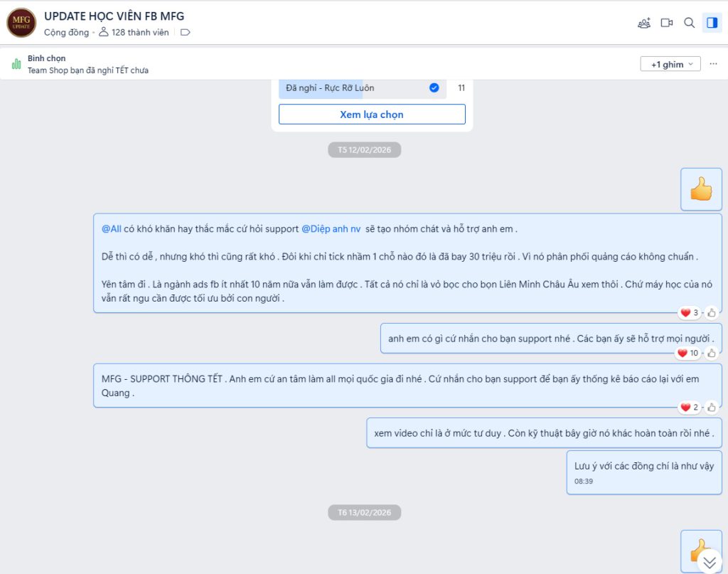Expand the "+1 ghim" pinned messages dropdown
Viewport: 728px width, 574px height.
tap(670, 64)
